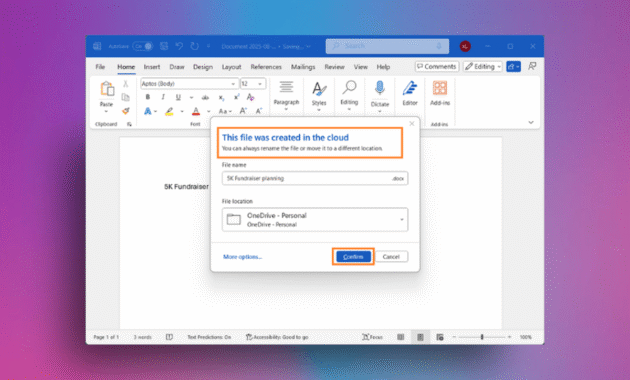The width and height of the screenshot is (630, 380).
Task: Open the Aptos (Body) font dropdown
Action: click(x=189, y=84)
